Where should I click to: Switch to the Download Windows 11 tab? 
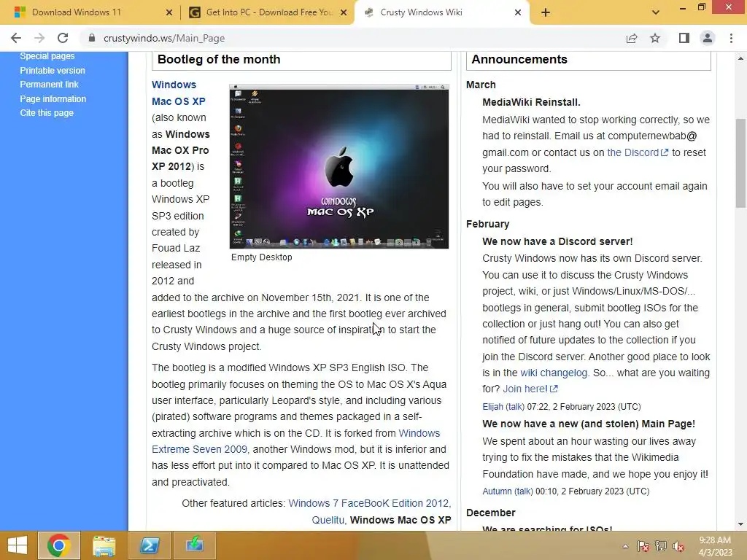90,12
